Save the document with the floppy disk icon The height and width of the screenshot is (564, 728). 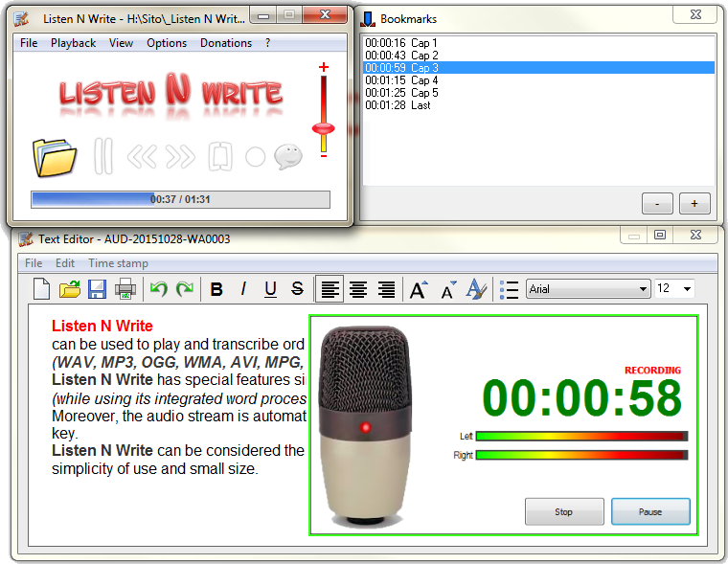click(x=97, y=289)
